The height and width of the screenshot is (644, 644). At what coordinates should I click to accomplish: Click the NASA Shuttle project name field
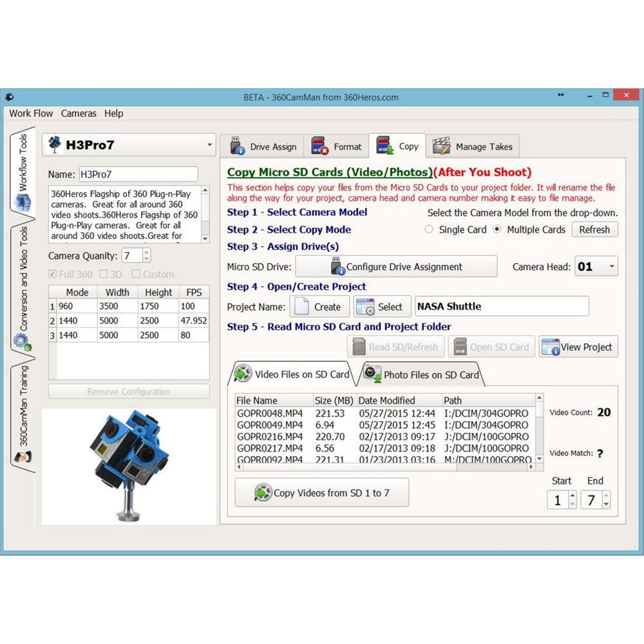point(502,306)
